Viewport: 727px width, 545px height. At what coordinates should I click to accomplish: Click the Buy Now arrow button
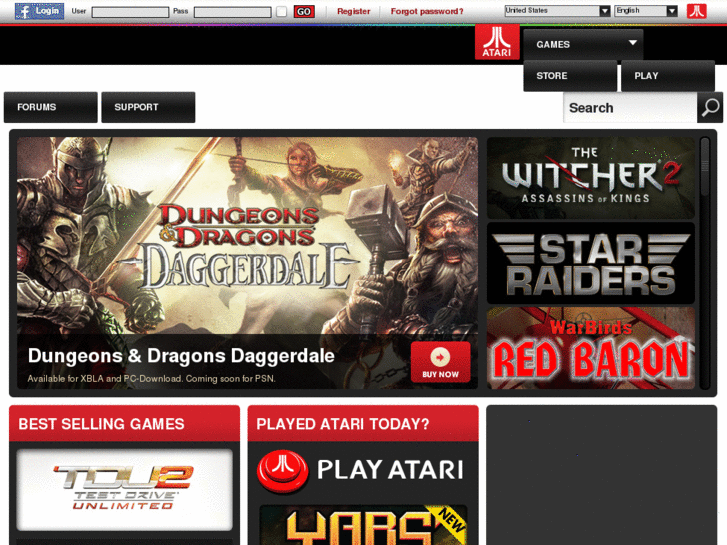440,362
